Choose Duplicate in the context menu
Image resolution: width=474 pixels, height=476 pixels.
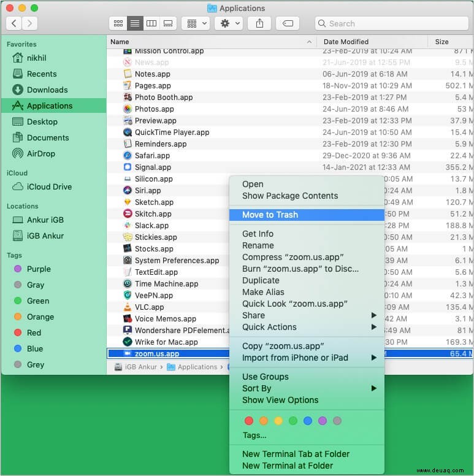[x=307, y=280]
